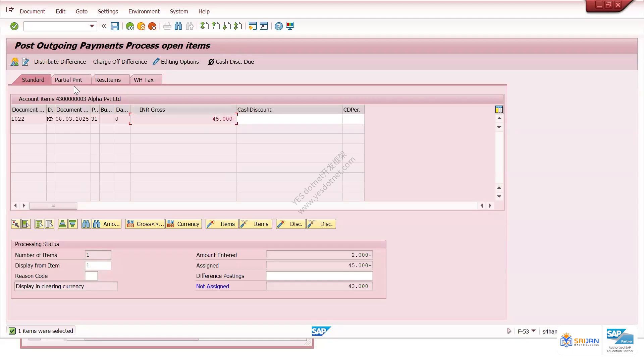Screen dimensions: 644x362
Task: Open the Environment menu
Action: point(144,11)
